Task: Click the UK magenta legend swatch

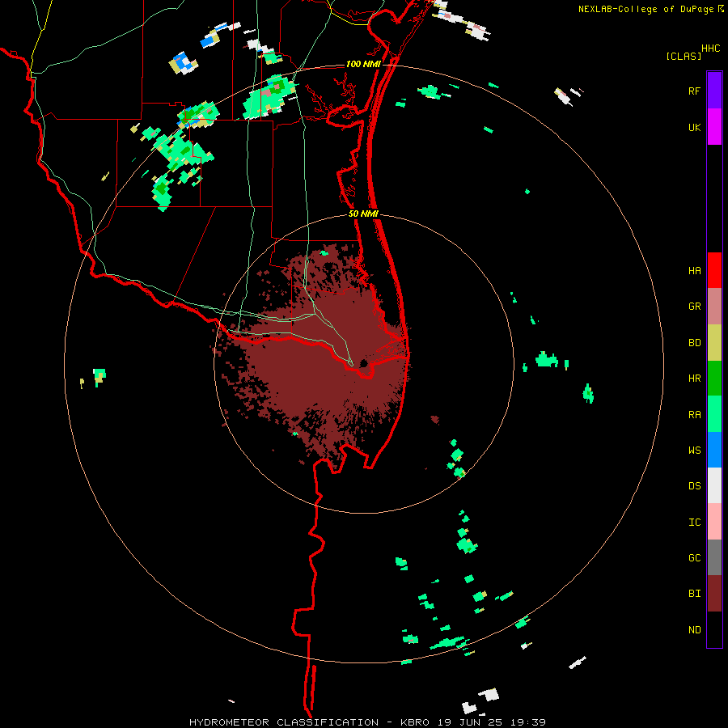Action: pos(714,127)
